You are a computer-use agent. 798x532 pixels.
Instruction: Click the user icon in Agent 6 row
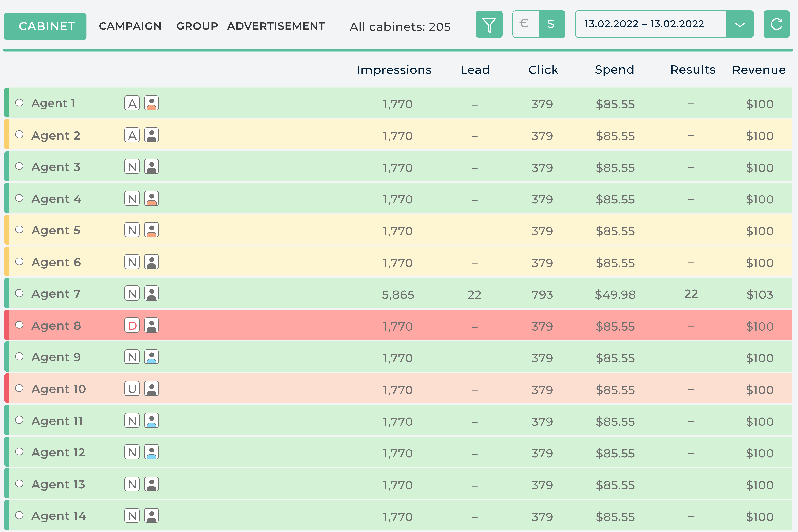[151, 262]
